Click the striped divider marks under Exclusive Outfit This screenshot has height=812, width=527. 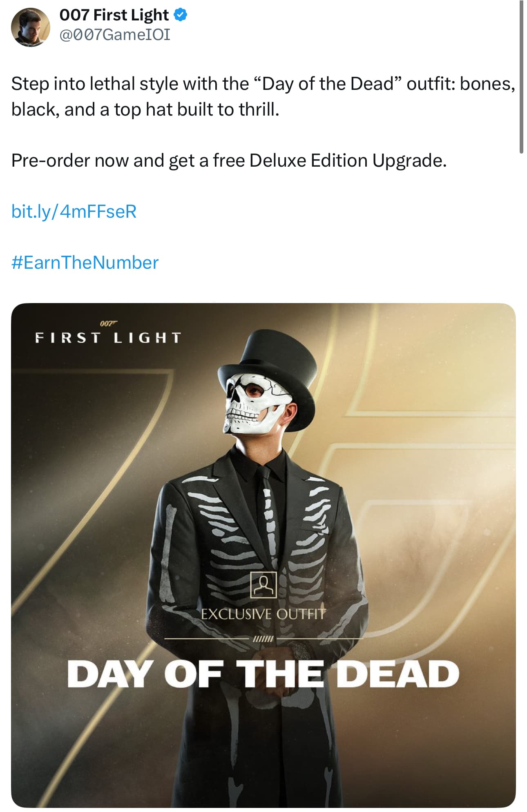click(263, 638)
